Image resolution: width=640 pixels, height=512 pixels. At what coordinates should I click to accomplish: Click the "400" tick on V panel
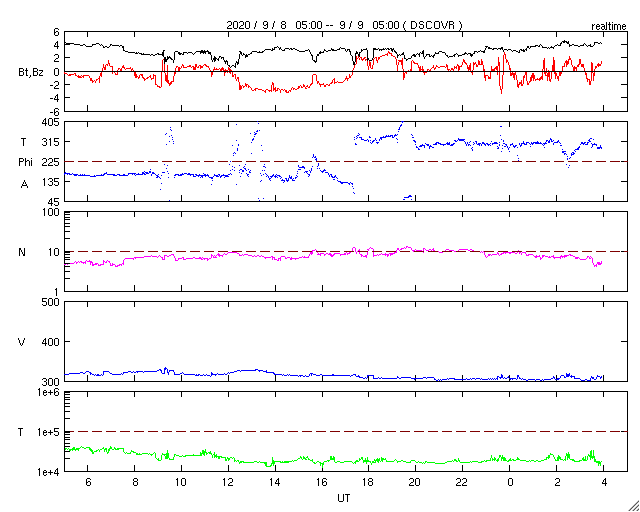click(51, 342)
